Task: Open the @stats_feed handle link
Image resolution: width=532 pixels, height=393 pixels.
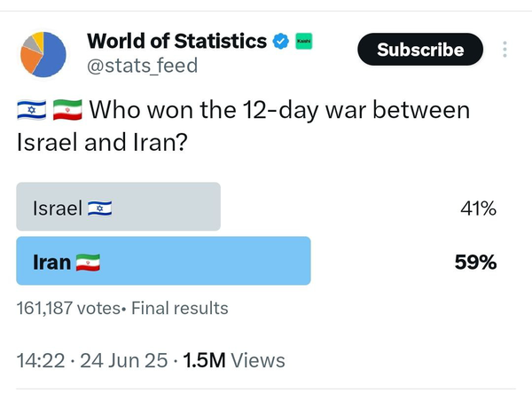Action: click(x=142, y=66)
